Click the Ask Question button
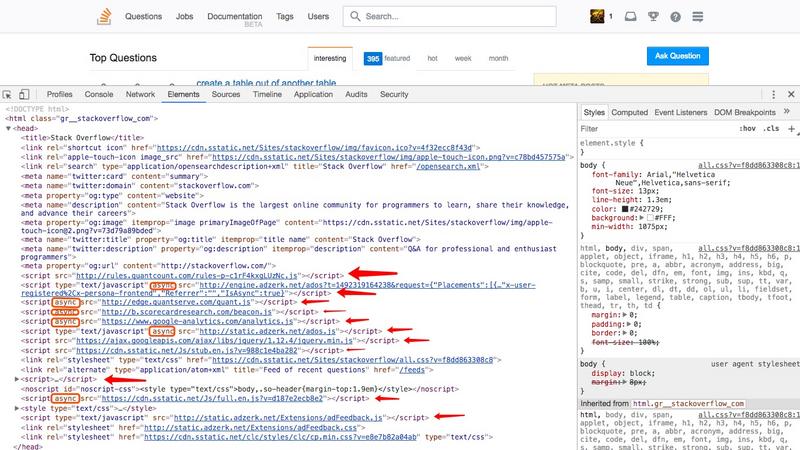 tap(678, 56)
